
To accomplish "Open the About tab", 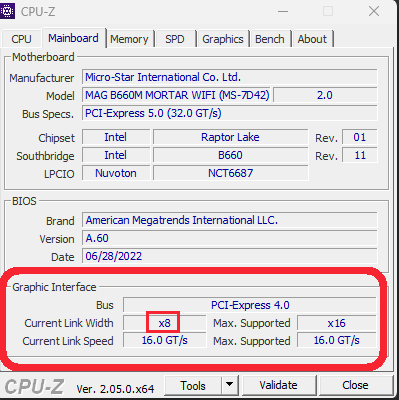I will click(x=312, y=39).
